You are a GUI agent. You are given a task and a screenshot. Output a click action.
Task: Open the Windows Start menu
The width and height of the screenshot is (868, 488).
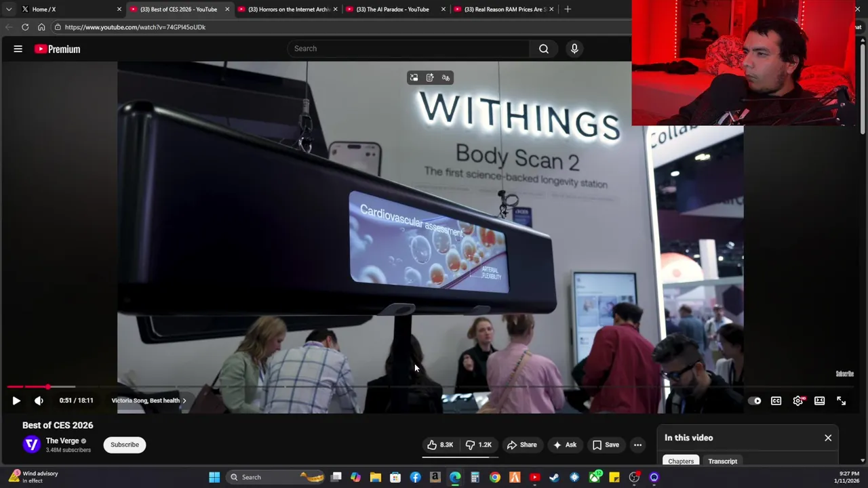[x=214, y=477]
